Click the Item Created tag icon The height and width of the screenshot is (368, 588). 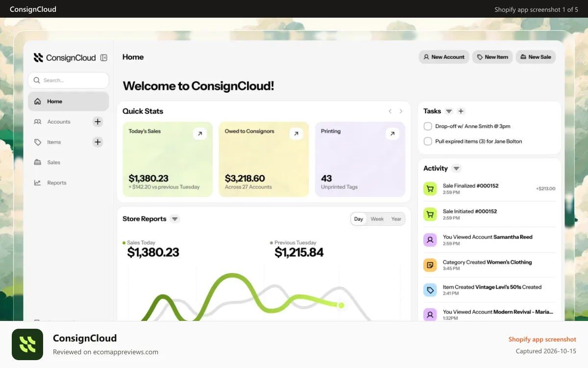(x=430, y=290)
